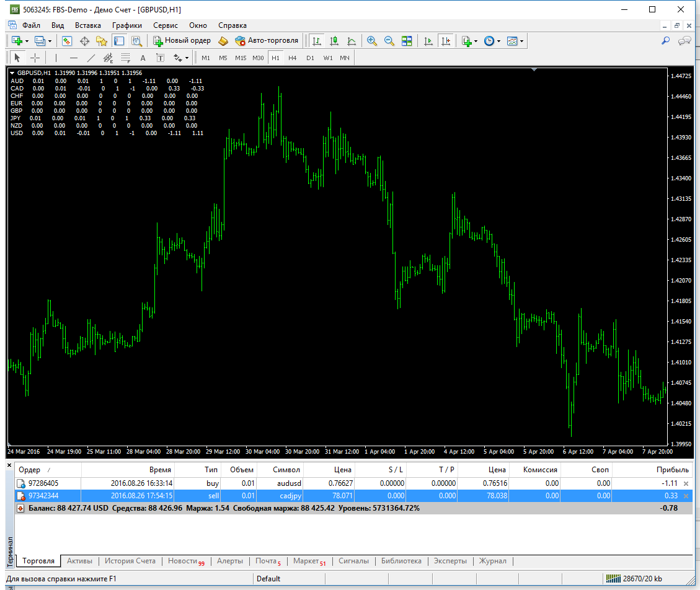This screenshot has height=590, width=700.
Task: Switch to H4 timeframe
Action: (293, 58)
